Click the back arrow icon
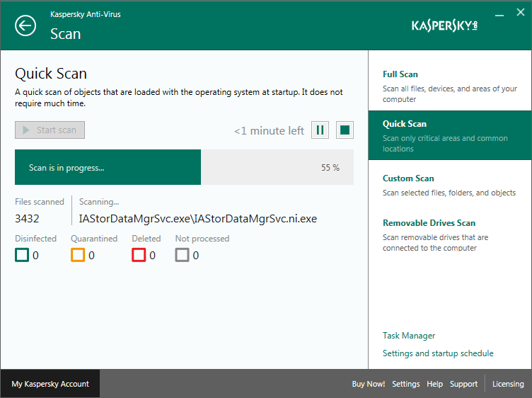This screenshot has width=532, height=398. (25, 25)
